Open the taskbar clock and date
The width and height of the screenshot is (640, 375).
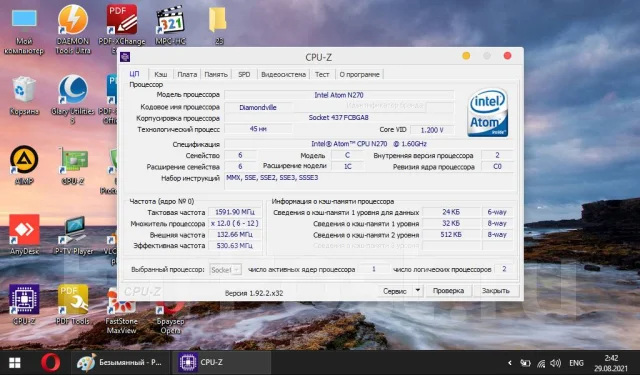coord(611,363)
